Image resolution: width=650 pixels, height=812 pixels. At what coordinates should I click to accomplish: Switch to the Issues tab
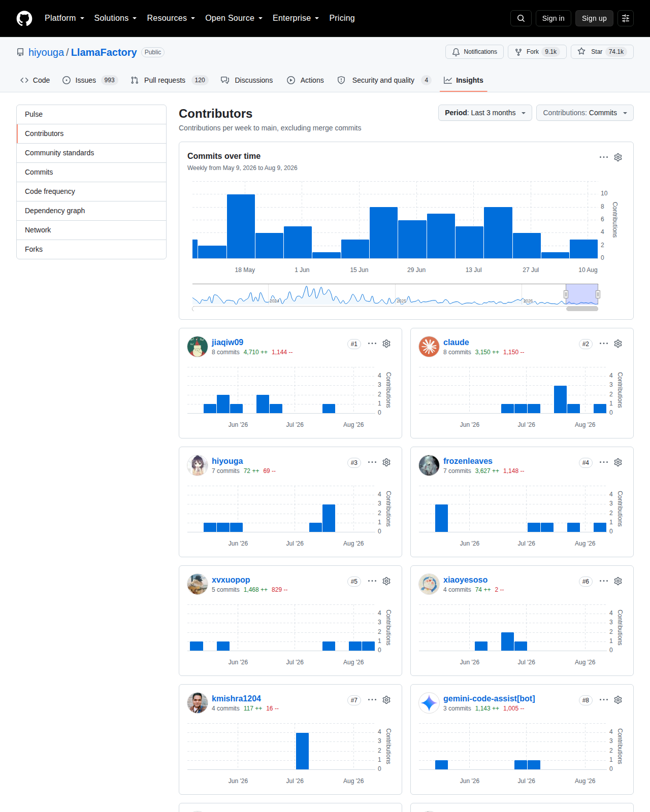pyautogui.click(x=90, y=80)
